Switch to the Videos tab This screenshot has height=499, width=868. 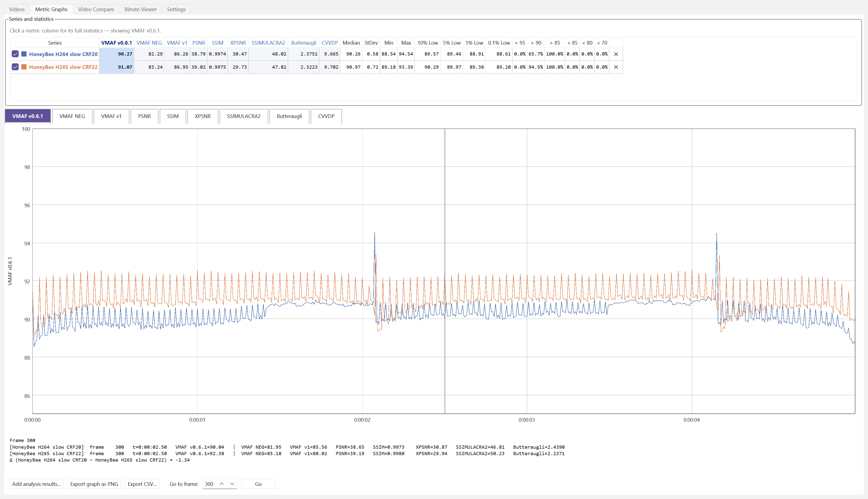[17, 9]
